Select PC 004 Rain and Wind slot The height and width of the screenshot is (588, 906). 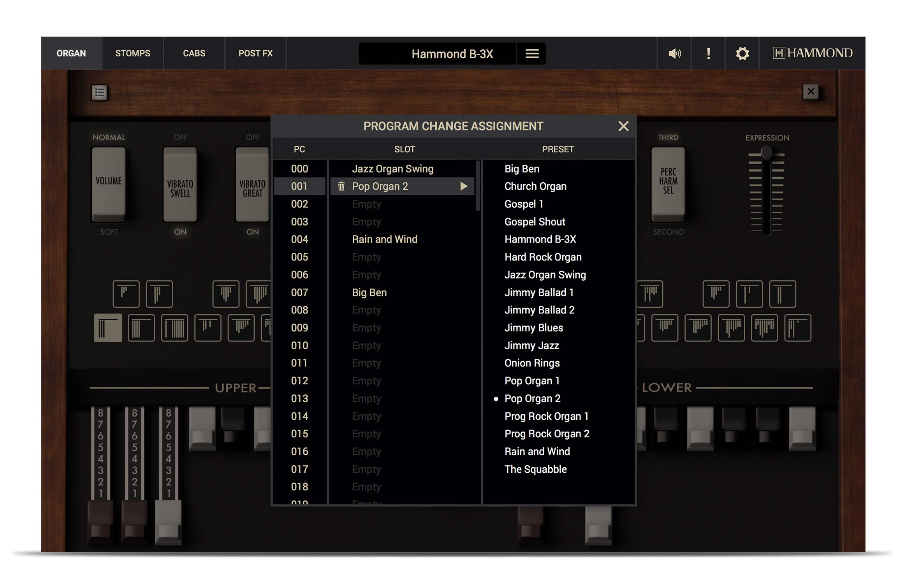tap(384, 239)
